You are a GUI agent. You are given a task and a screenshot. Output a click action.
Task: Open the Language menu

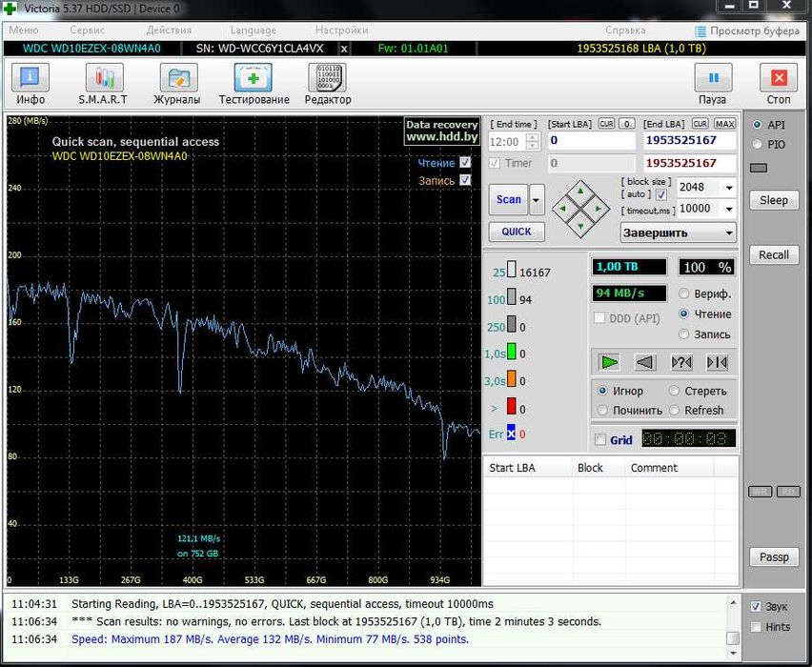pos(253,30)
